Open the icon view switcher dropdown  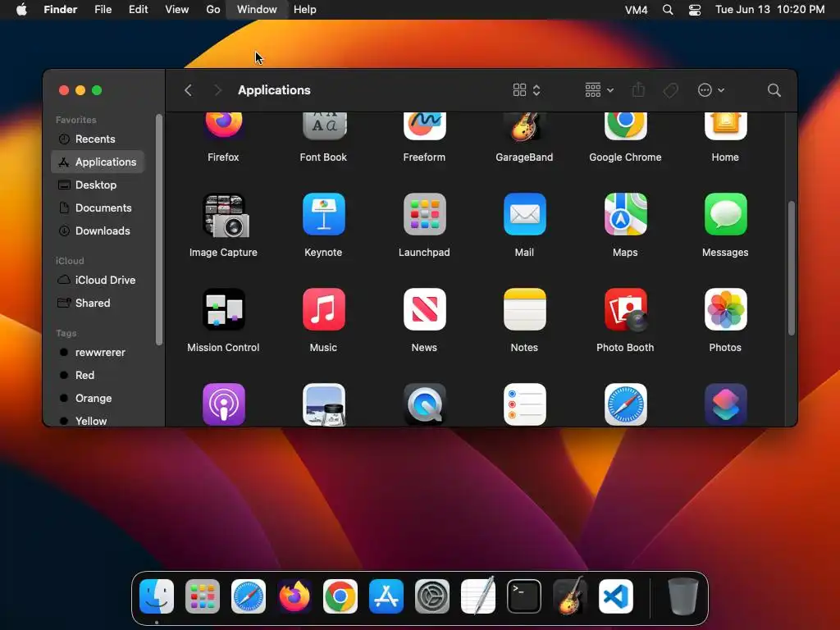coord(527,90)
